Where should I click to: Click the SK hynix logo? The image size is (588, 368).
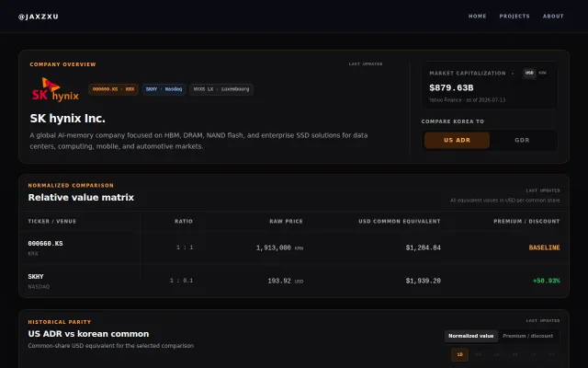coord(55,89)
